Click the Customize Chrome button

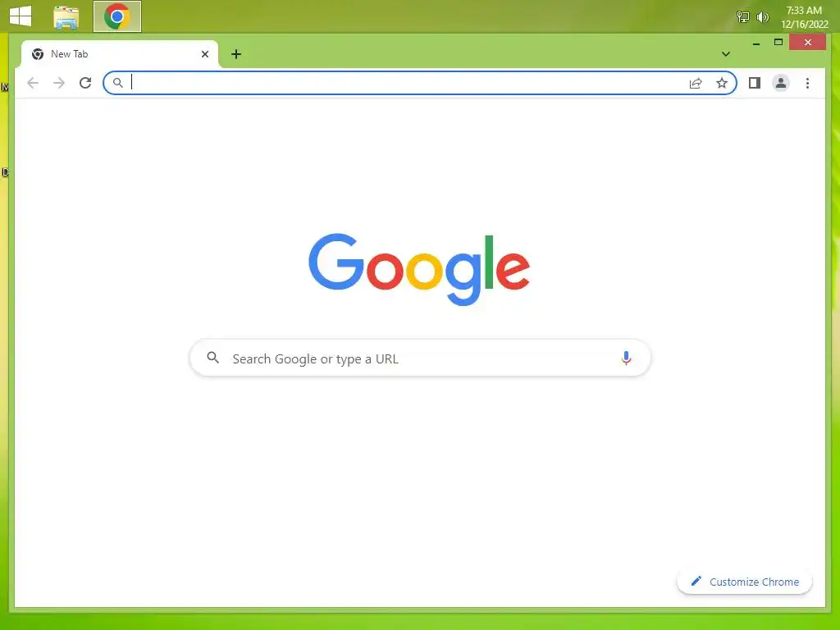pyautogui.click(x=745, y=582)
